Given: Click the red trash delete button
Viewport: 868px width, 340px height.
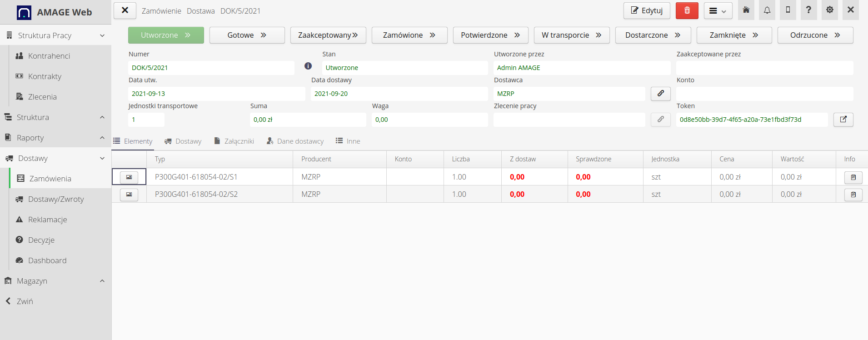Looking at the screenshot, I should point(687,10).
